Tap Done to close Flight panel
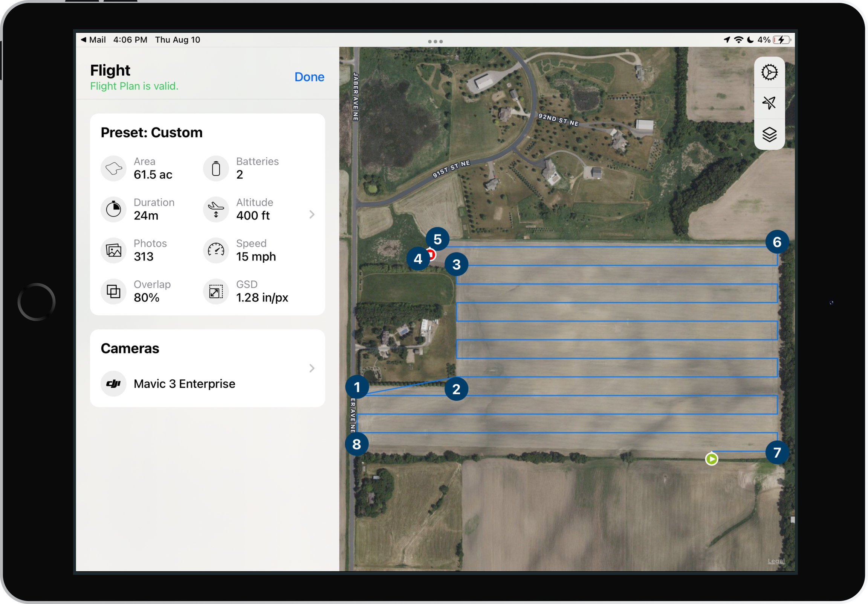The image size is (868, 604). pyautogui.click(x=309, y=77)
